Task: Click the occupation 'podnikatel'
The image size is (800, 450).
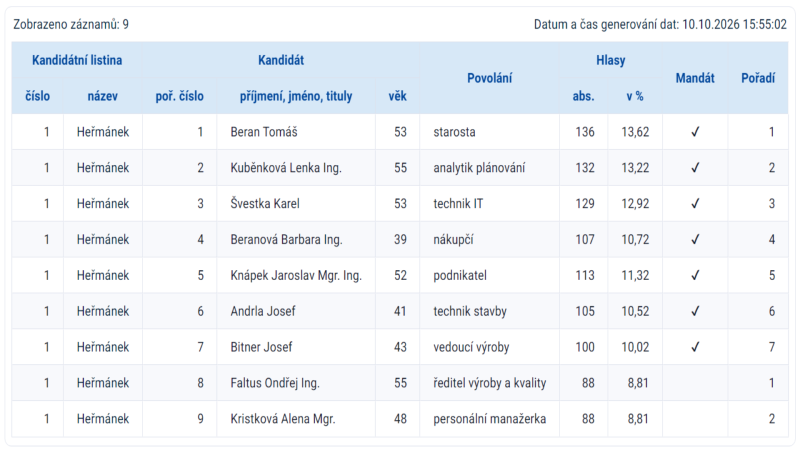Action: (x=460, y=276)
